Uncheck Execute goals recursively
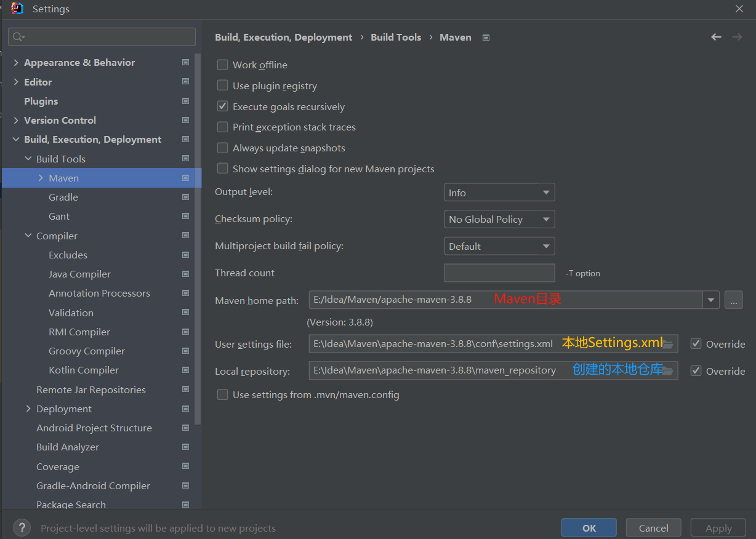756x539 pixels. [223, 106]
